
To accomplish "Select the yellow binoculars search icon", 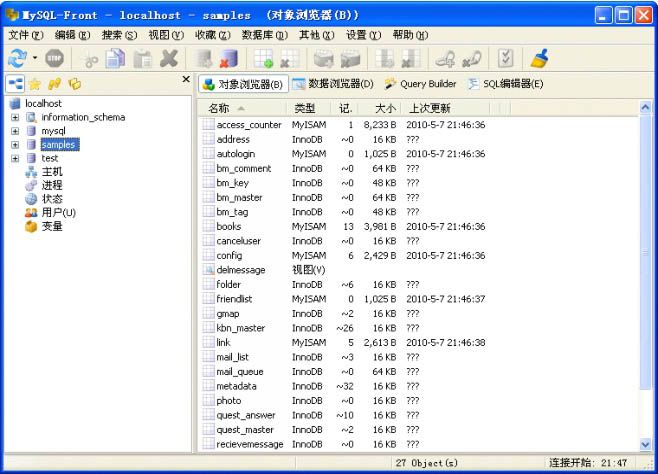I will (x=55, y=84).
